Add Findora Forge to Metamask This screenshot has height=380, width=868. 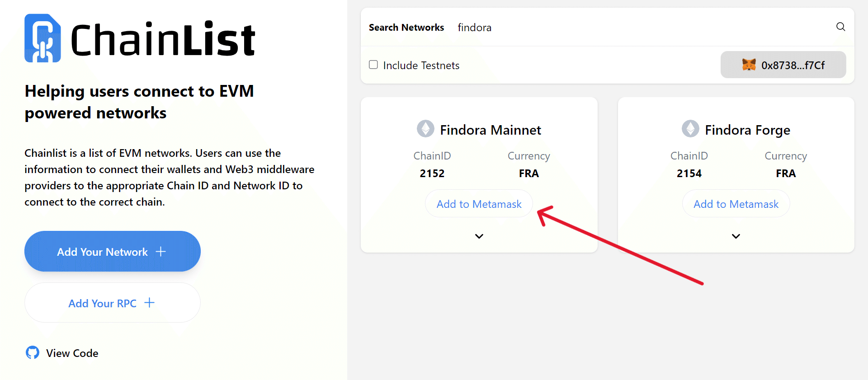click(x=736, y=204)
